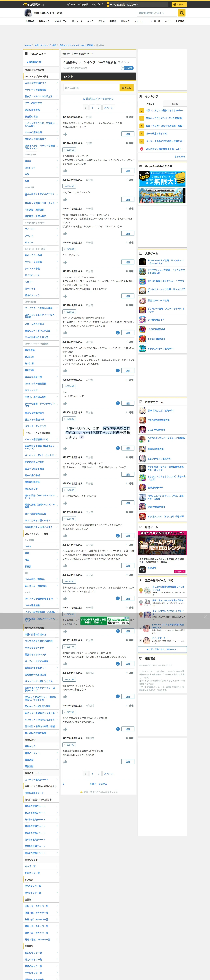
Task: Click the yellow 書き込む submit button
Action: [127, 88]
